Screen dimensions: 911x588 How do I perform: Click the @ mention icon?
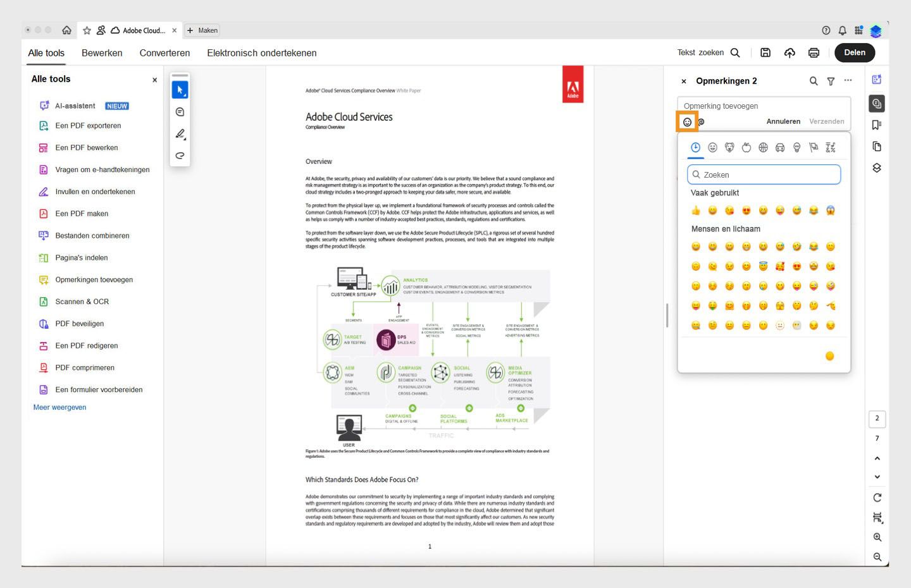pos(701,122)
